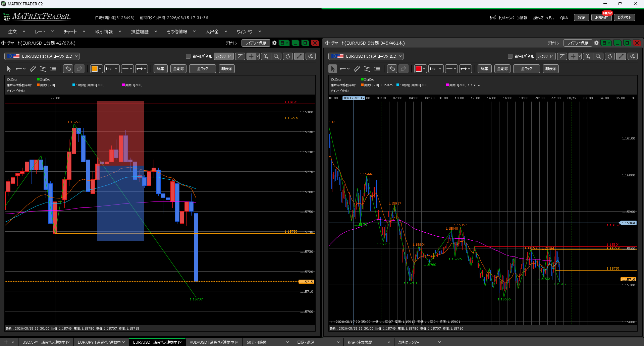Undo last drawing in 5分足 chart
Screen dimensions: 644x346
(x=392, y=69)
